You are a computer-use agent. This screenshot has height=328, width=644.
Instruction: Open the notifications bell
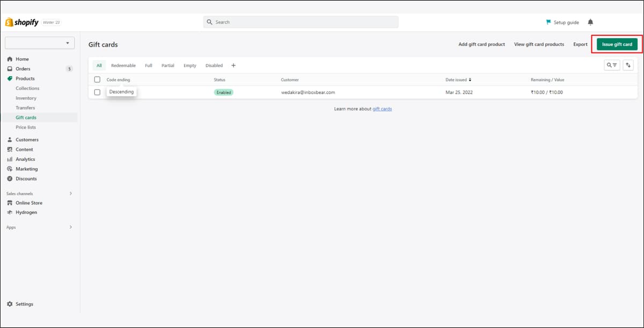[x=590, y=22]
